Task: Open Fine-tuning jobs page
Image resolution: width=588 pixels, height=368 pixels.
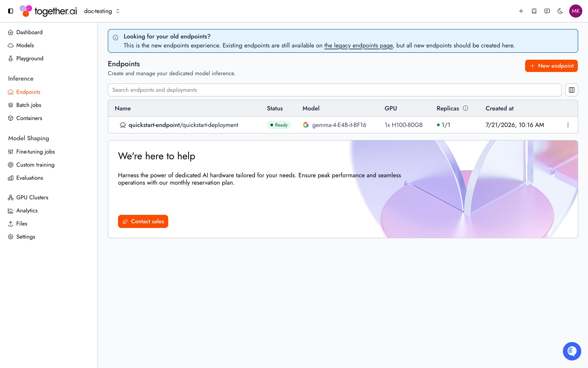Action: [31, 152]
